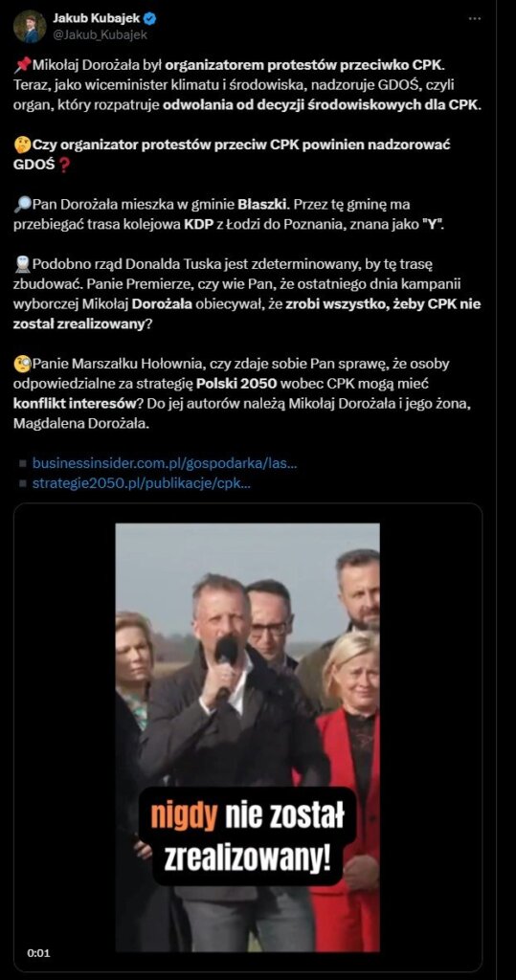Open the tweet's three-dot more menu
The image size is (516, 980).
pyautogui.click(x=476, y=19)
